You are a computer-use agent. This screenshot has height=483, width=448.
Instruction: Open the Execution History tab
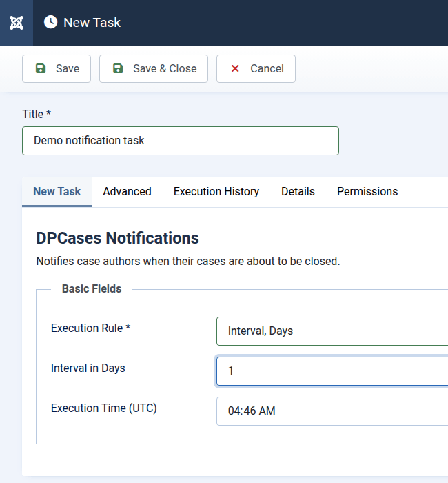[216, 192]
